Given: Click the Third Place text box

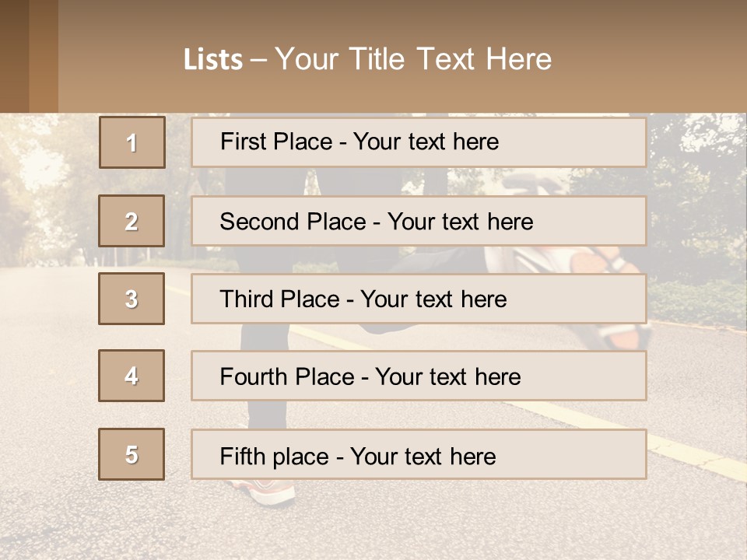Looking at the screenshot, I should pyautogui.click(x=419, y=299).
